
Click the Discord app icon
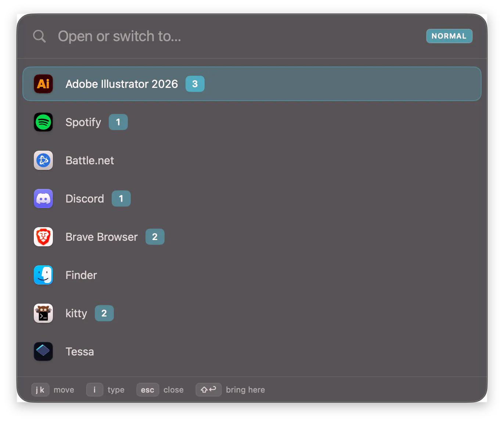[x=43, y=199]
